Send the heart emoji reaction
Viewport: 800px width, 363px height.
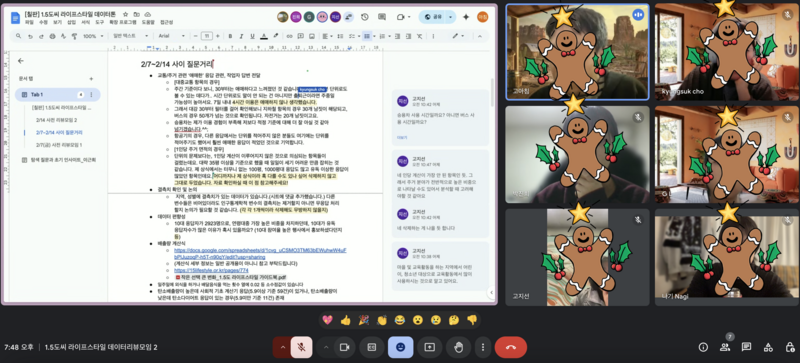pos(328,320)
